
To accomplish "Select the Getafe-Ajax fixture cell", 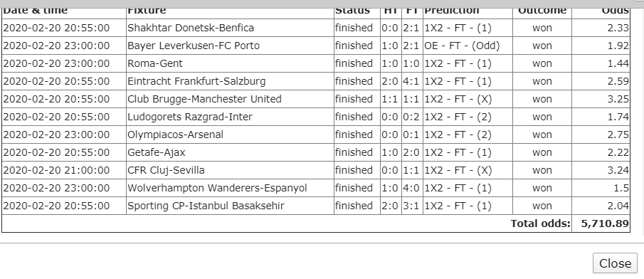I will [230, 152].
